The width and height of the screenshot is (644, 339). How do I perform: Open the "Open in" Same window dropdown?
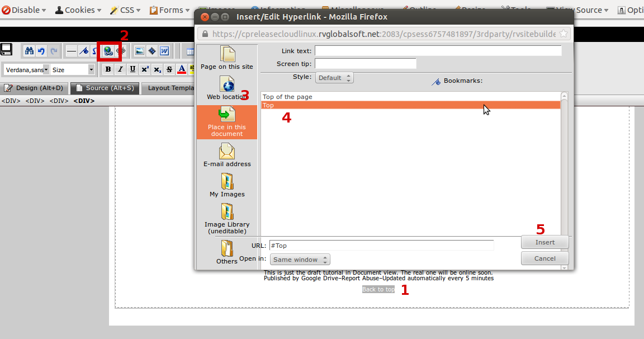click(300, 260)
